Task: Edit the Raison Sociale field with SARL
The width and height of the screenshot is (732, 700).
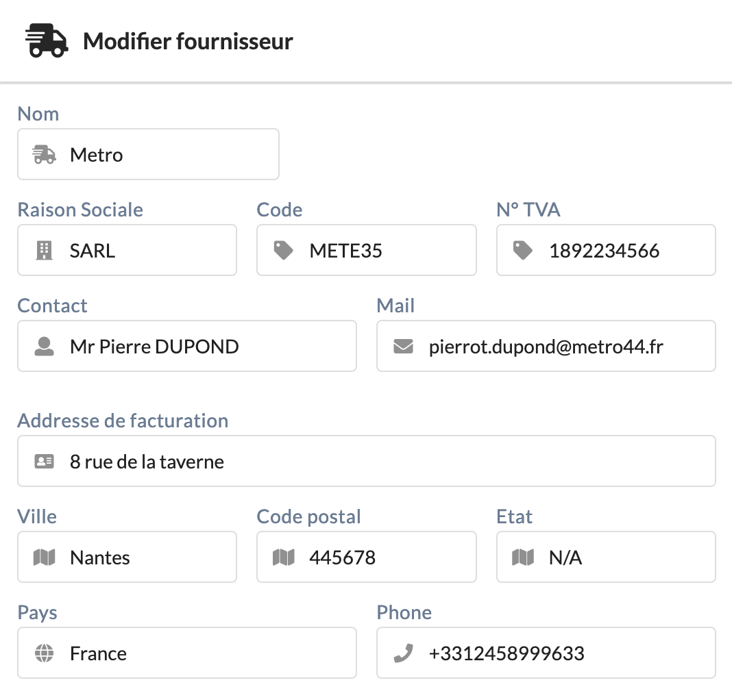Action: pyautogui.click(x=127, y=251)
